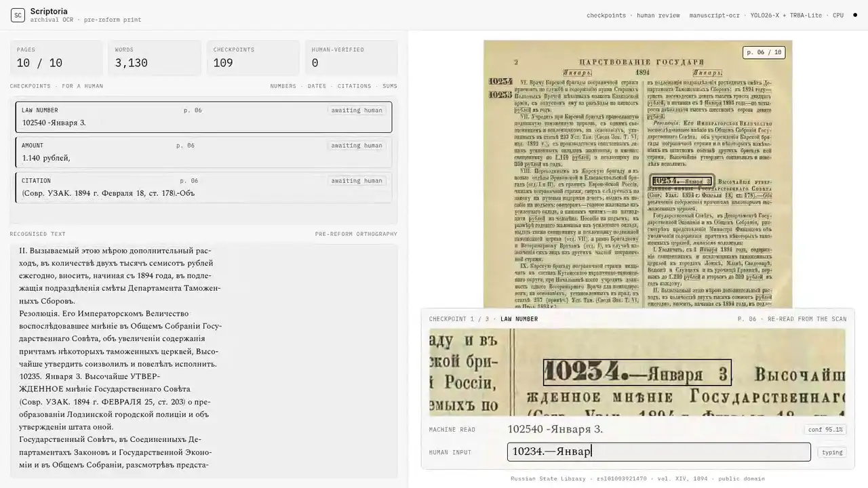
Task: Select the CITATIONS filter label
Action: click(354, 86)
